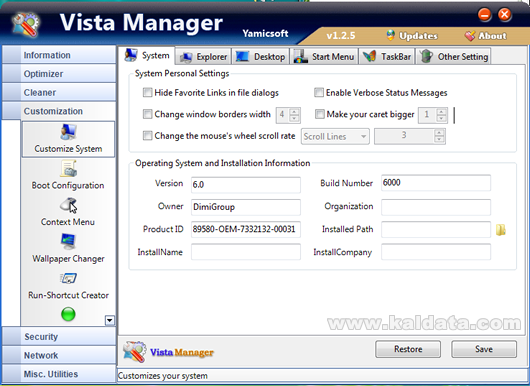This screenshot has width=530, height=386.
Task: Switch to the Desktop tab
Action: click(261, 56)
